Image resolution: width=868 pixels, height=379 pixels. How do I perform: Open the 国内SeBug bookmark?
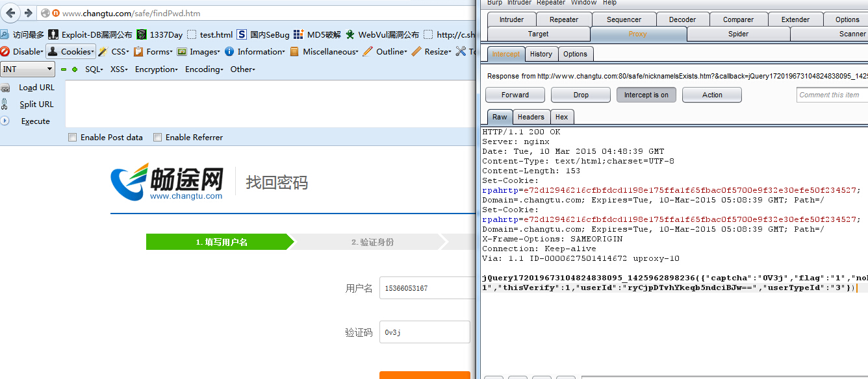263,34
